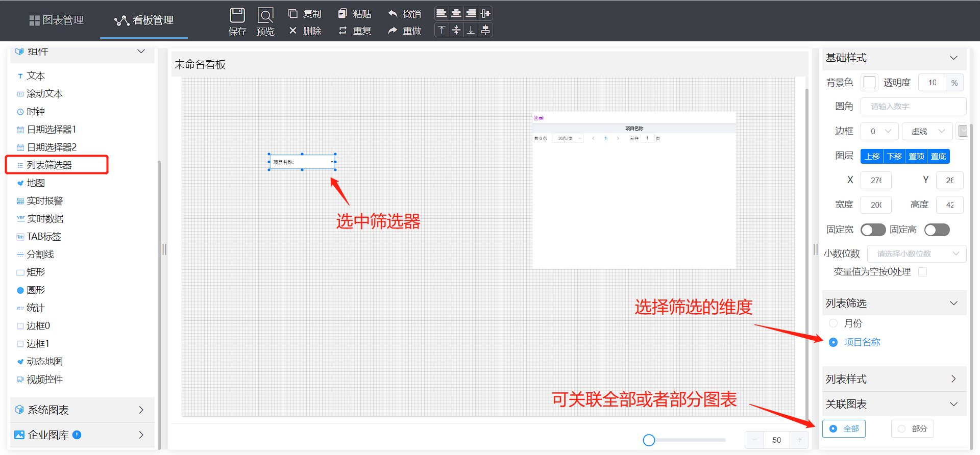
Task: Click the 透明度 opacity input
Action: (933, 83)
